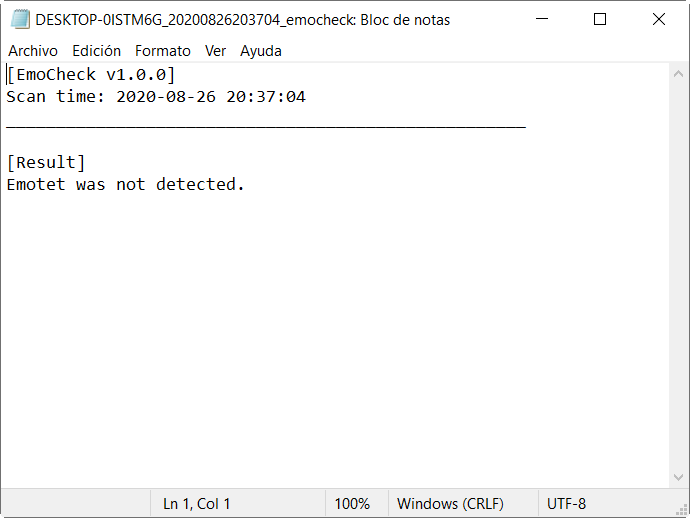Image resolution: width=690 pixels, height=518 pixels.
Task: Click the Notepad icon in title bar
Action: [20, 19]
